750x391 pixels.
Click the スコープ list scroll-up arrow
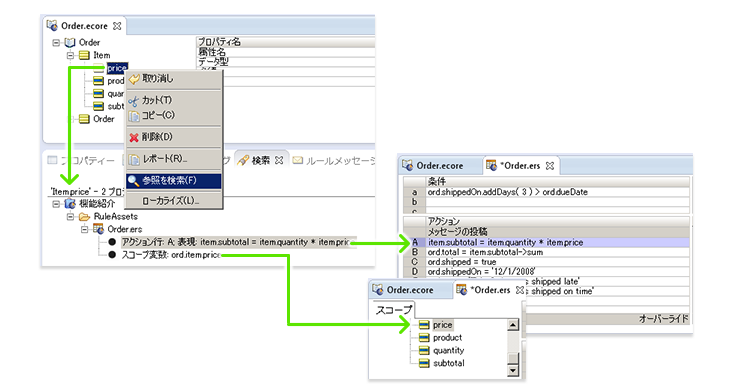coord(513,325)
